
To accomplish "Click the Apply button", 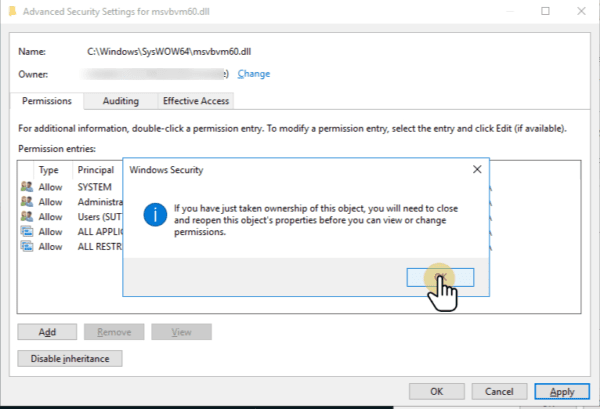I will pyautogui.click(x=561, y=391).
